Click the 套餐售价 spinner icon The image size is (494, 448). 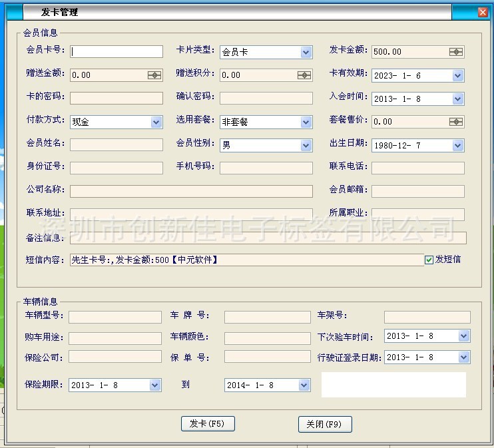point(456,122)
